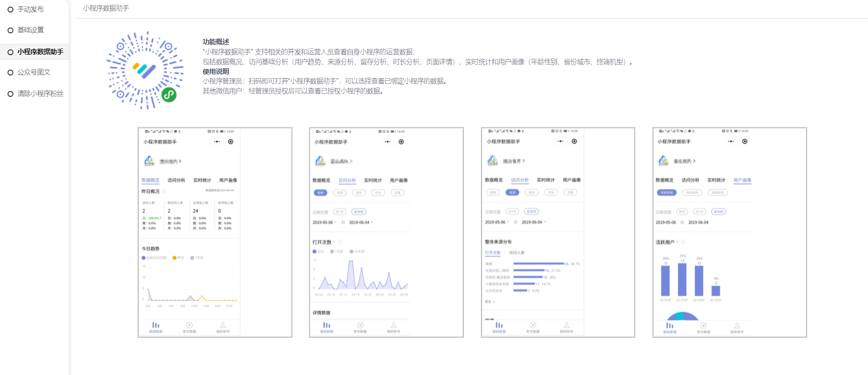Click the 我的帐号 person icon in second screenshot
868x375 pixels.
point(393,326)
